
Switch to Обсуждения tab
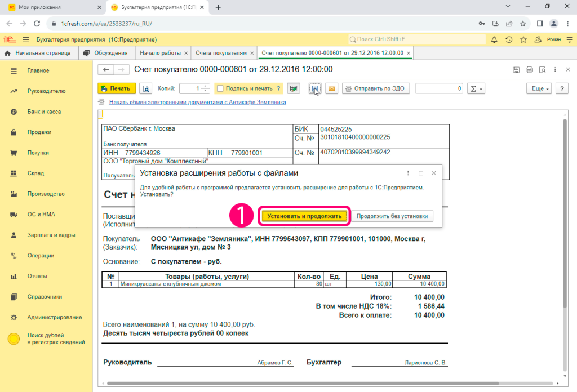pos(106,54)
